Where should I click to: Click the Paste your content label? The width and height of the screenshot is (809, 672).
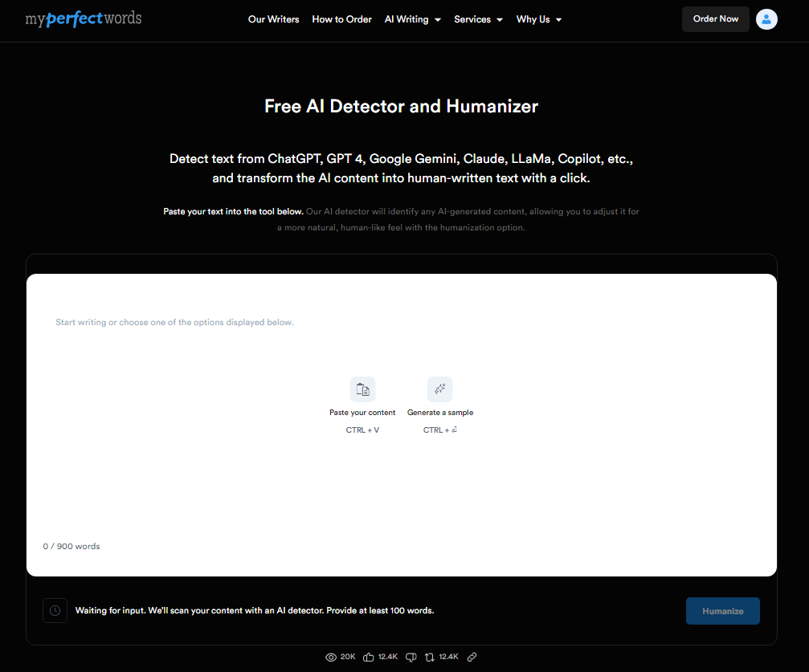[362, 413]
